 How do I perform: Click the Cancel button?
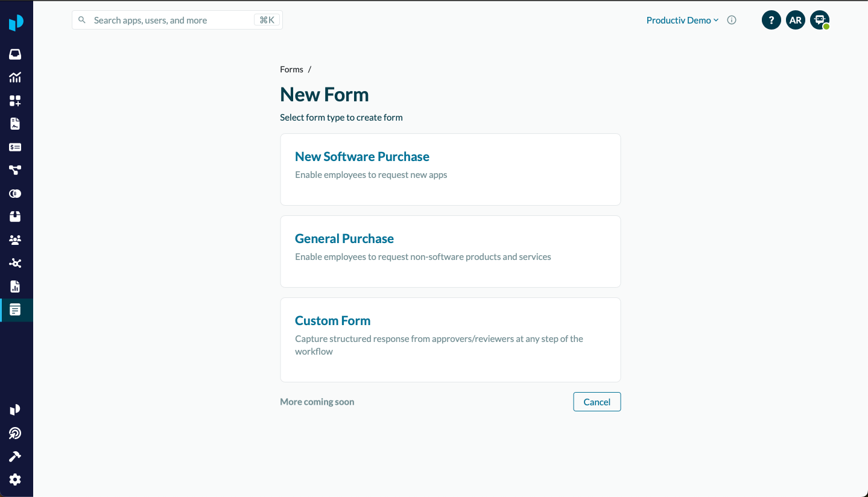point(597,402)
